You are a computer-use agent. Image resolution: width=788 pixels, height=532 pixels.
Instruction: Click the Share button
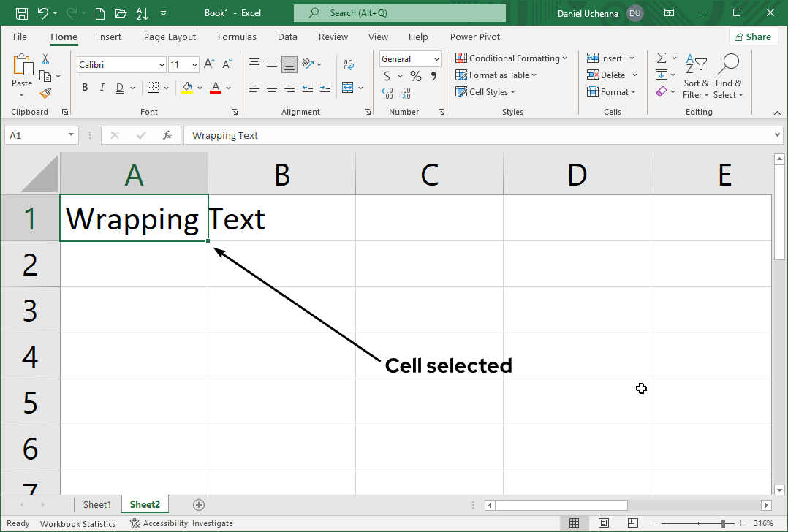753,36
